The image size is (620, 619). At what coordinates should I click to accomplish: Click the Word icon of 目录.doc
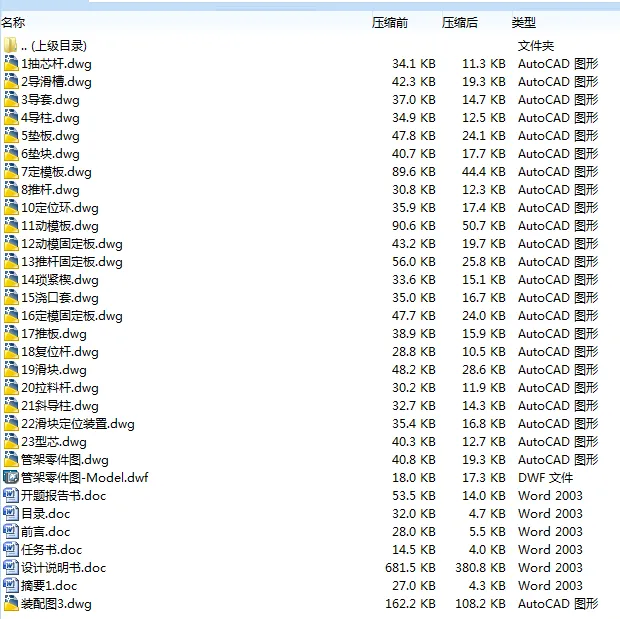(11, 513)
